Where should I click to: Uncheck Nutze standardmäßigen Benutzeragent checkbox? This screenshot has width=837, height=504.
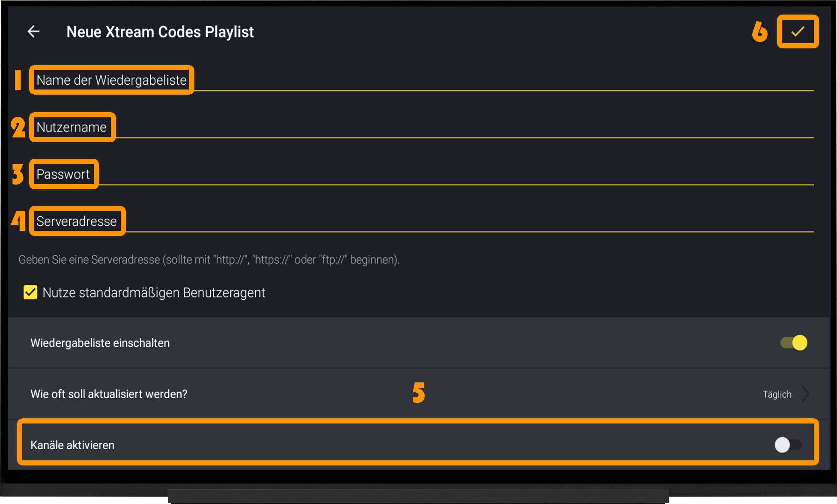(30, 292)
